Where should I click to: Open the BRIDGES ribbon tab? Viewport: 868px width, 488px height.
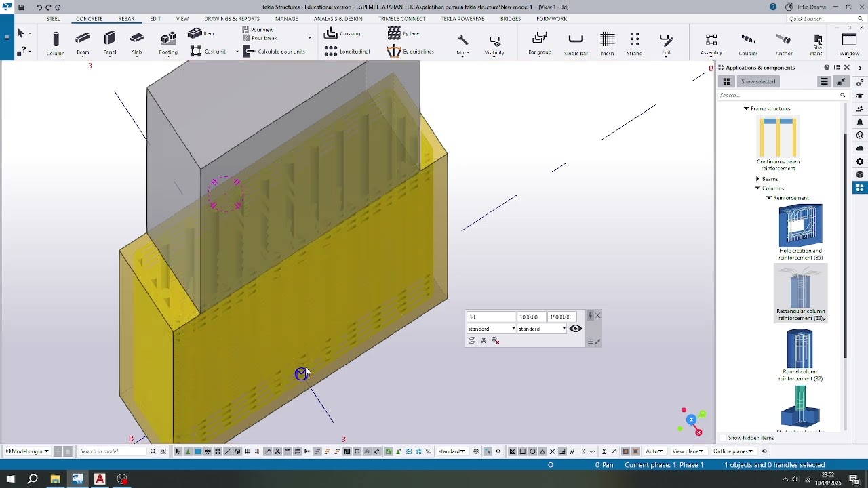[x=511, y=19]
